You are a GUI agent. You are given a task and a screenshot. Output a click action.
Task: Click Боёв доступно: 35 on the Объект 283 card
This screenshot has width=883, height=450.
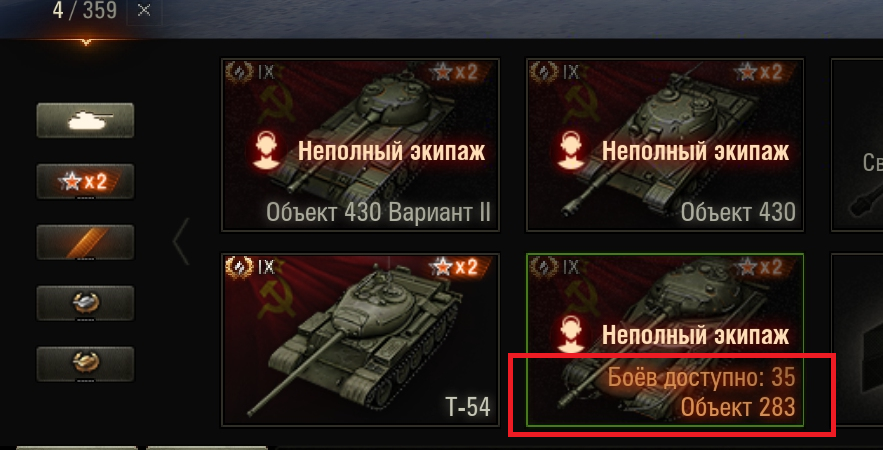701,378
